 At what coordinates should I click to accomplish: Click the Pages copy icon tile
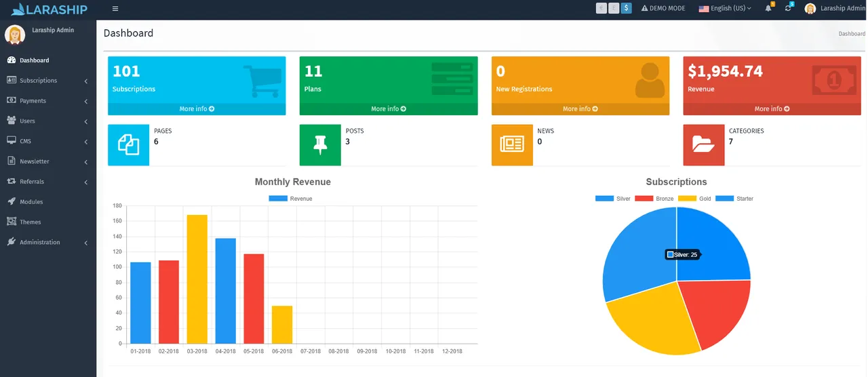128,145
